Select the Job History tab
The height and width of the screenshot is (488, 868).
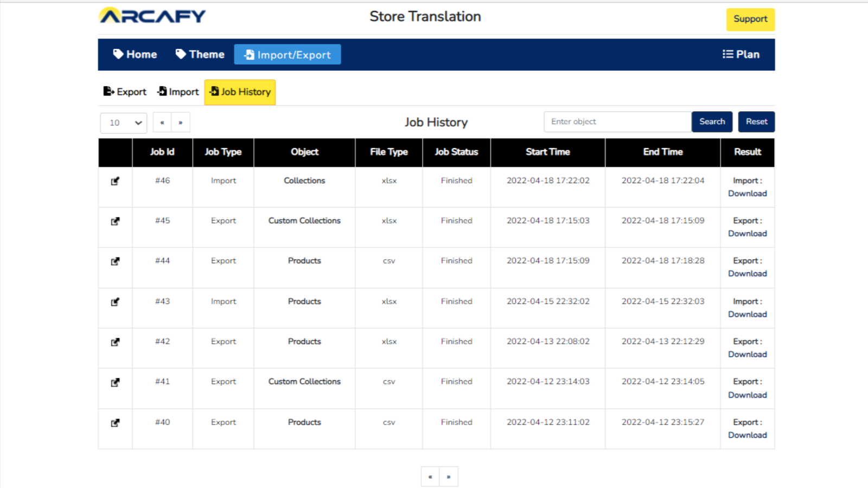[x=240, y=92]
